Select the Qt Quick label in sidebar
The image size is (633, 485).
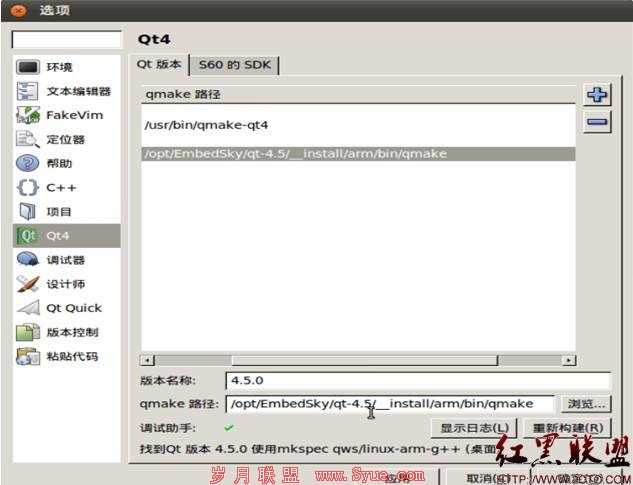coord(74,308)
